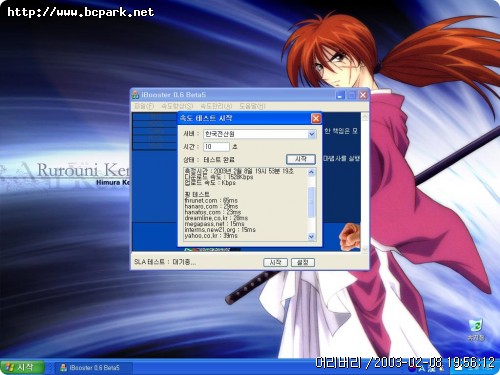Click the 다운로드 속도 Kbps line
The width and height of the screenshot is (500, 375).
tap(219, 177)
